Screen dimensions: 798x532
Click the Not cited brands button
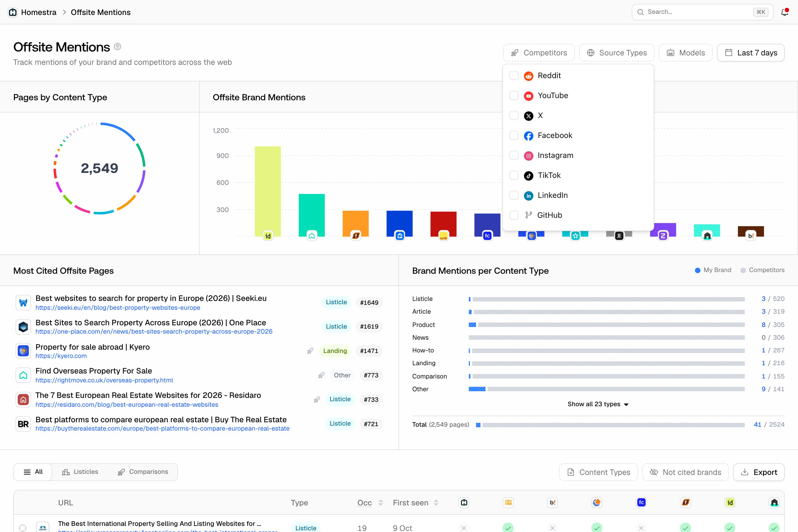[x=686, y=472]
